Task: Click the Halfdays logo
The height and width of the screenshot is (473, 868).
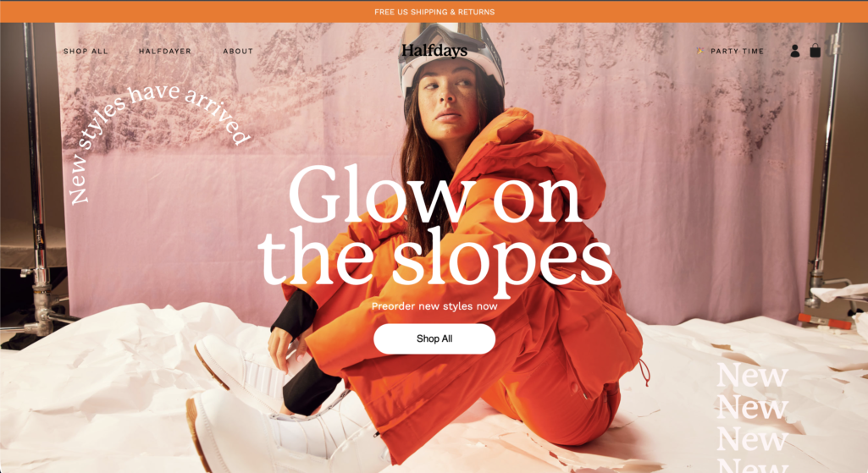Action: tap(434, 51)
